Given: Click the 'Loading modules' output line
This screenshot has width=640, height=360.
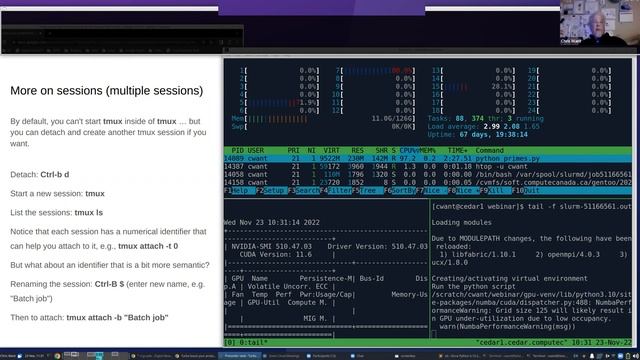Looking at the screenshot, I should [x=461, y=222].
